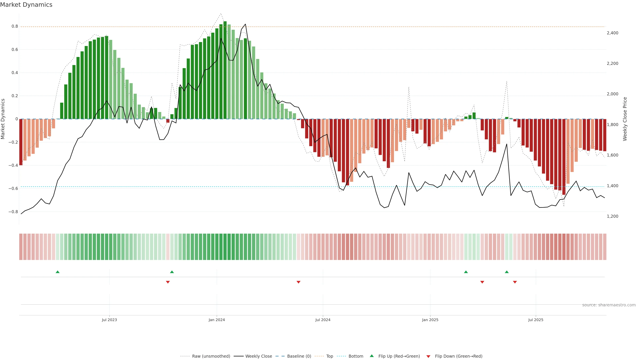Click the last green flip-up triangle marker
The height and width of the screenshot is (362, 644).
[506, 272]
